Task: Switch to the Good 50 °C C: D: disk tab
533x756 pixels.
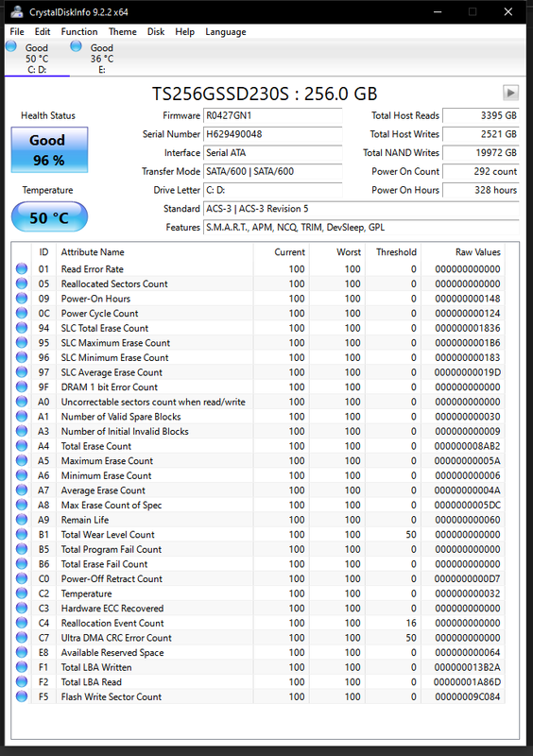Action: (x=37, y=58)
